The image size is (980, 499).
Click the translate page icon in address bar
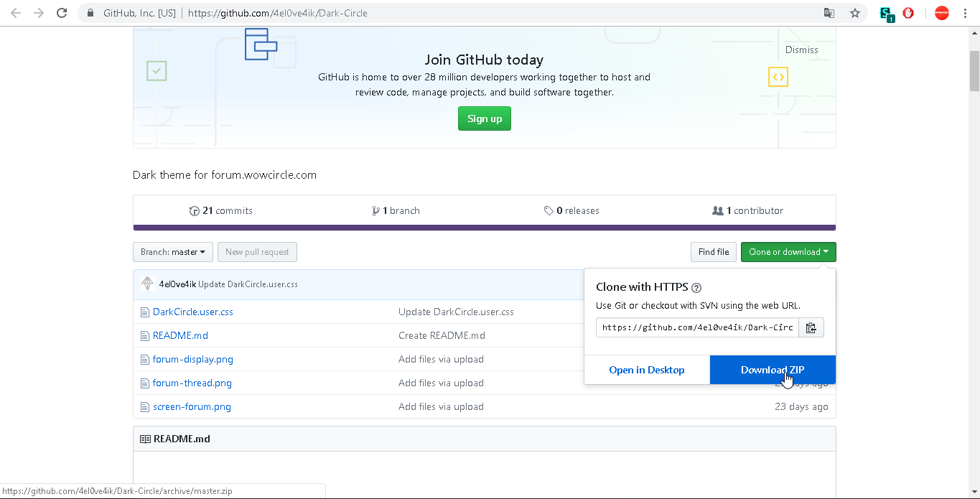click(829, 13)
